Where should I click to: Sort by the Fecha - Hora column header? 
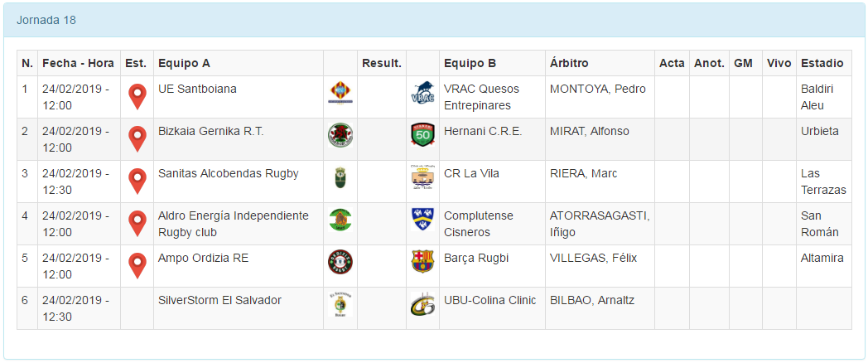(78, 63)
